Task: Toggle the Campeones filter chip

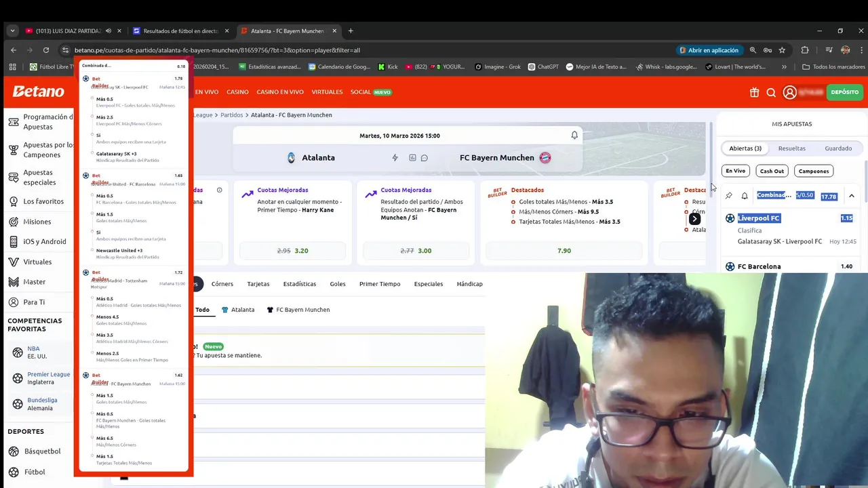Action: pos(814,171)
